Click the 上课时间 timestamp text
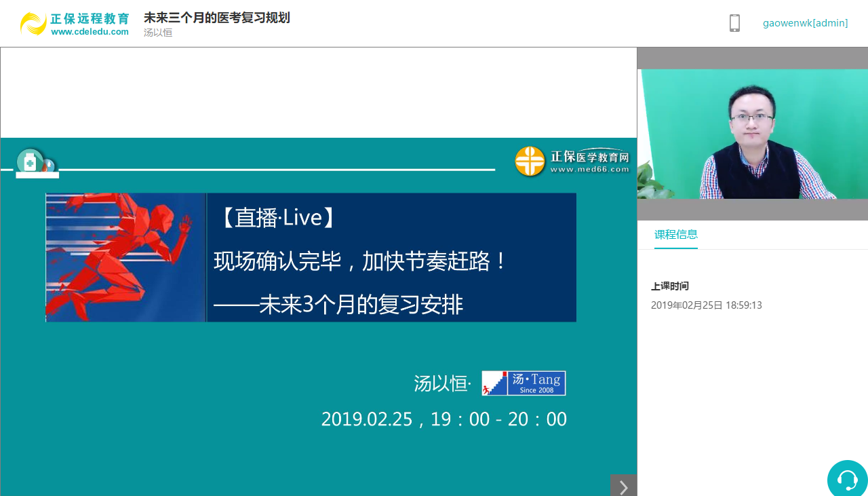868x496 pixels. (x=707, y=305)
